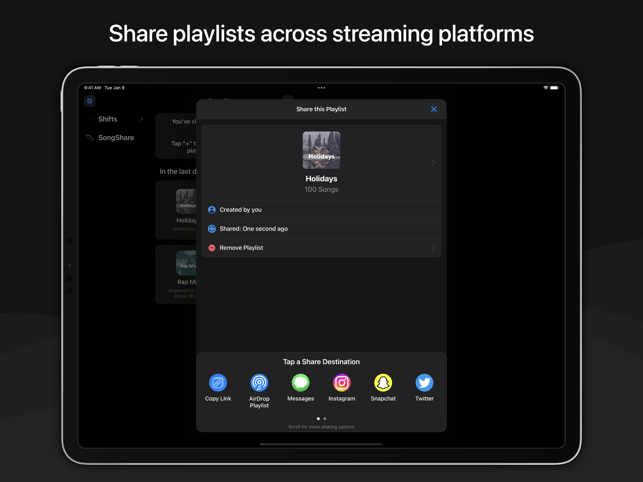Open settings gear in sidebar
Viewport: 643px width, 482px height.
tap(90, 101)
